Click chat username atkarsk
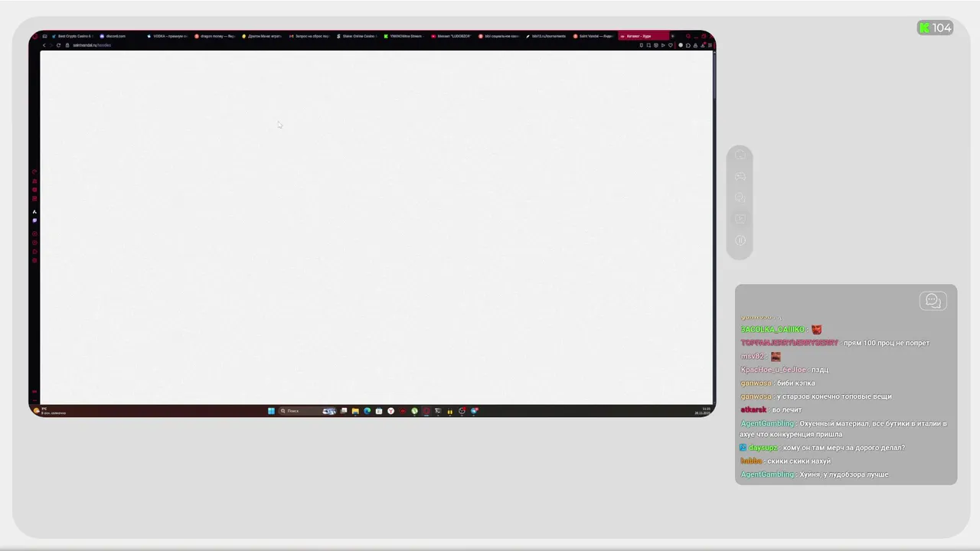980x551 pixels. coord(753,409)
